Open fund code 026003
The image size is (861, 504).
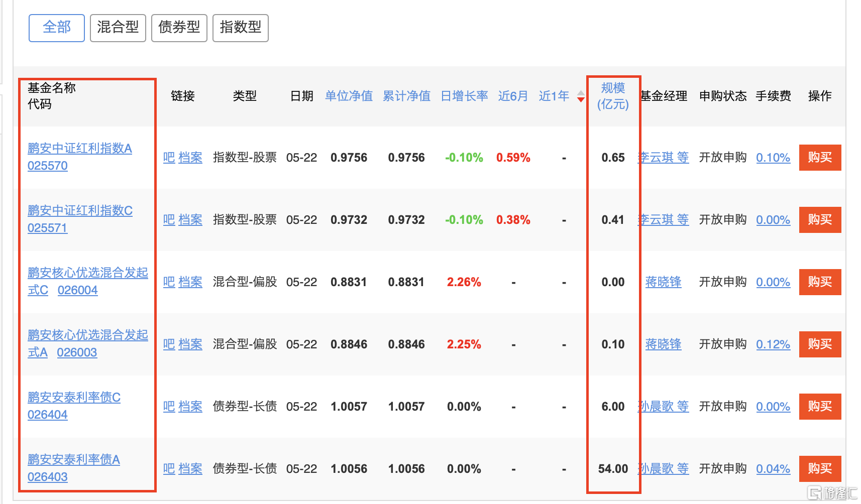pyautogui.click(x=77, y=352)
